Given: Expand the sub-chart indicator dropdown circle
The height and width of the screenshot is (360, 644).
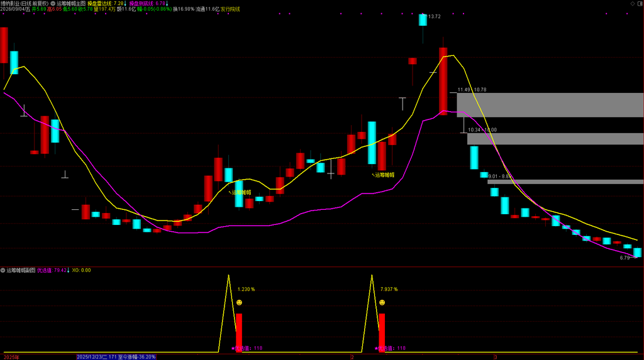Looking at the screenshot, I should pos(3,270).
